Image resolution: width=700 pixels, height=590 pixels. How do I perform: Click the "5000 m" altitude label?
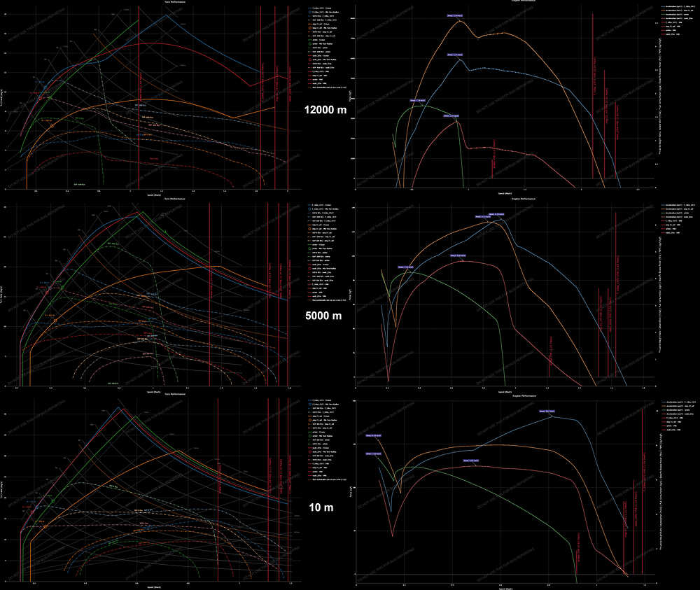pyautogui.click(x=323, y=315)
